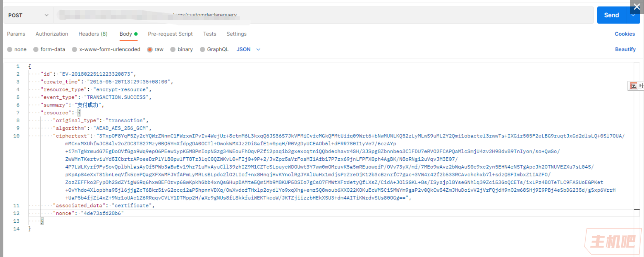Select the GraphQL radio option
Screen dimensions: 644x257
202,49
